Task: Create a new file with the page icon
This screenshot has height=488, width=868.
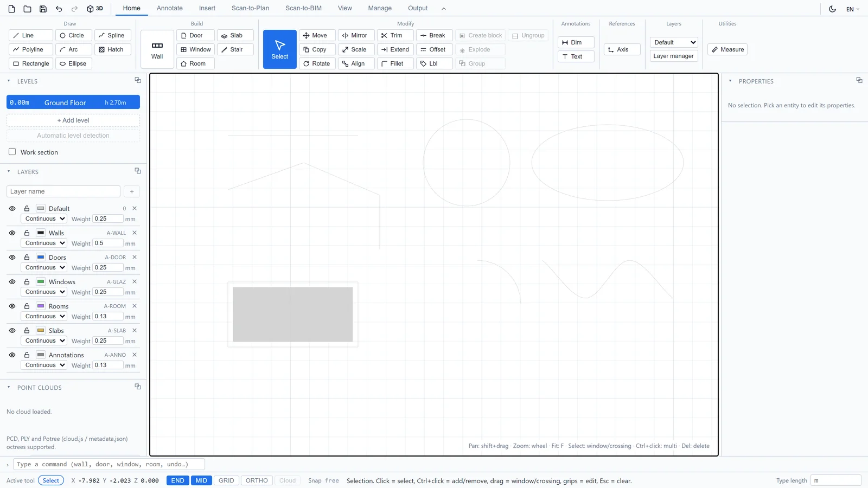Action: point(12,9)
